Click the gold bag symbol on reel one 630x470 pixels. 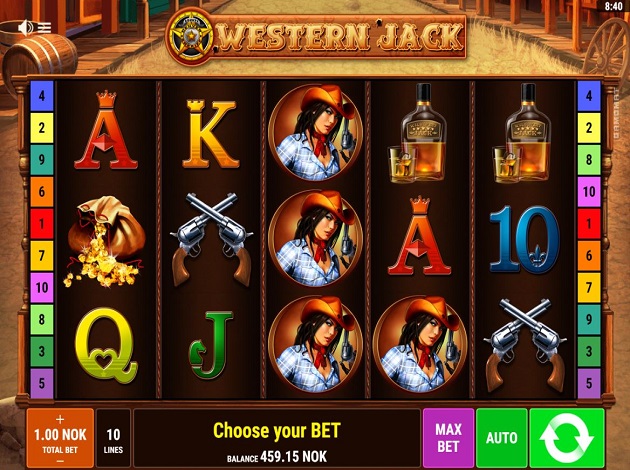pos(105,241)
